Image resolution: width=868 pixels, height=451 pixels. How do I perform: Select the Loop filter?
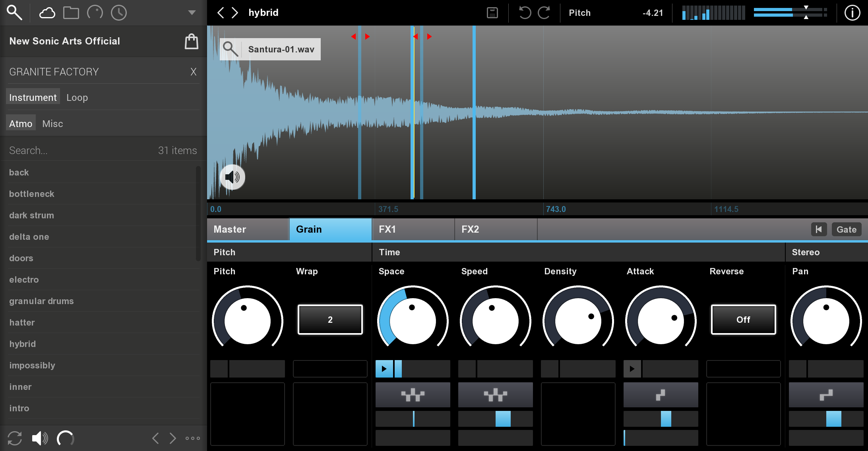77,97
